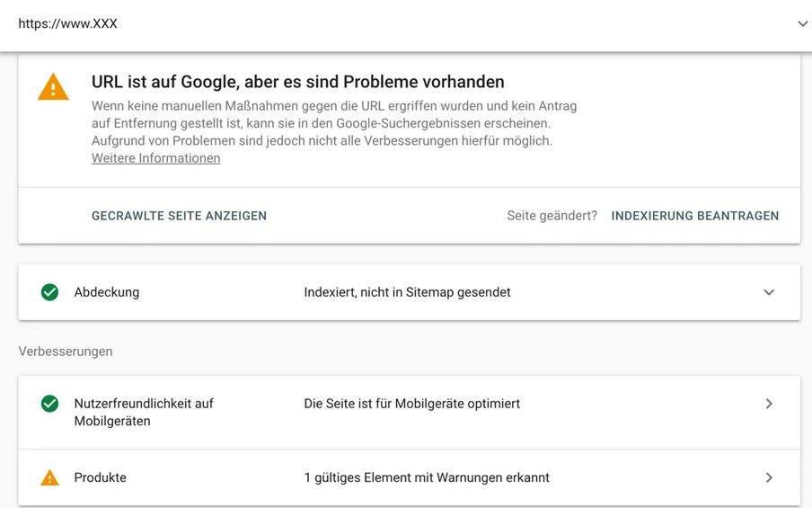Click the green checkmark beside Abdeckung
This screenshot has height=508, width=812.
point(50,292)
